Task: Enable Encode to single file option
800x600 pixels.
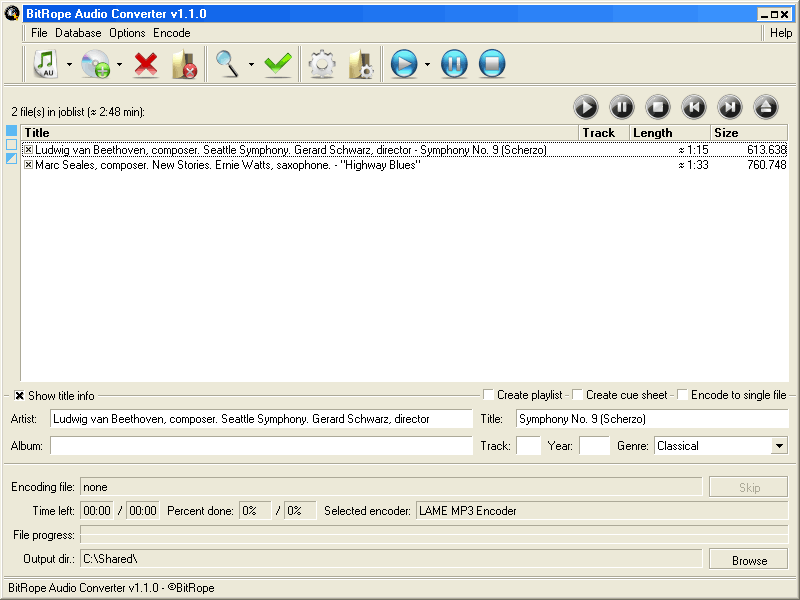Action: pos(683,395)
